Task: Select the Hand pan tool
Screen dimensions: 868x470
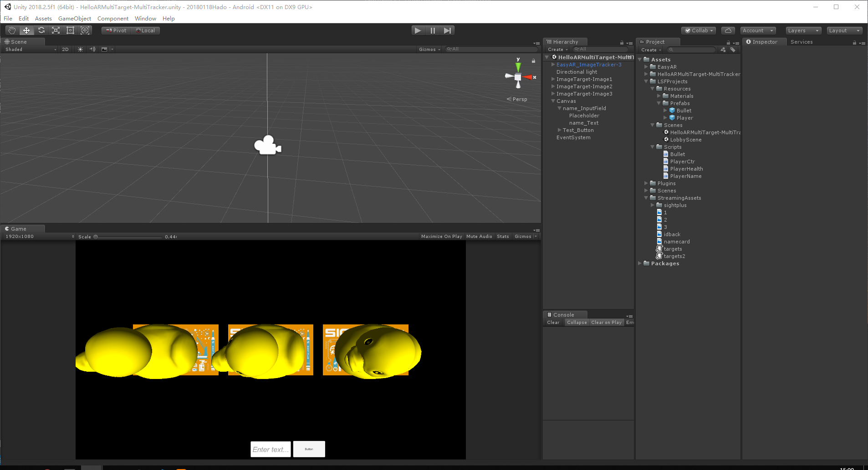Action: (x=11, y=30)
